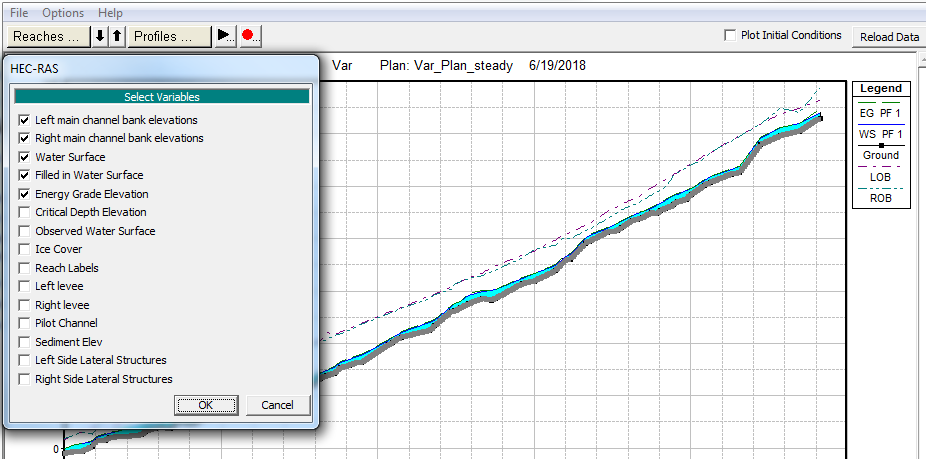Click the down arrow reach button
This screenshot has width=926, height=459.
100,36
